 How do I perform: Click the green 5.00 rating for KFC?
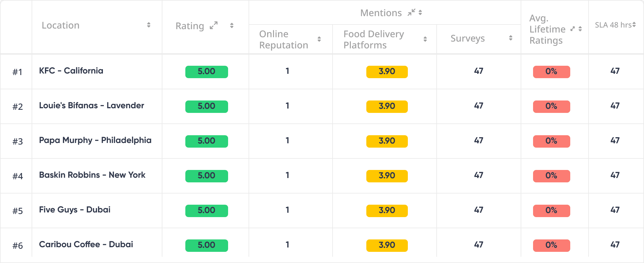(206, 72)
